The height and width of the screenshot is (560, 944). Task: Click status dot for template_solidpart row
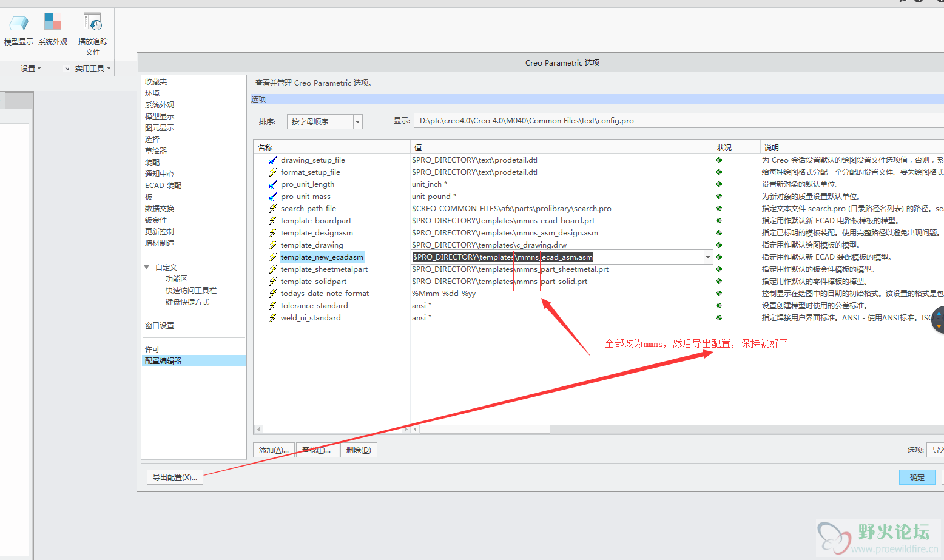coord(719,282)
